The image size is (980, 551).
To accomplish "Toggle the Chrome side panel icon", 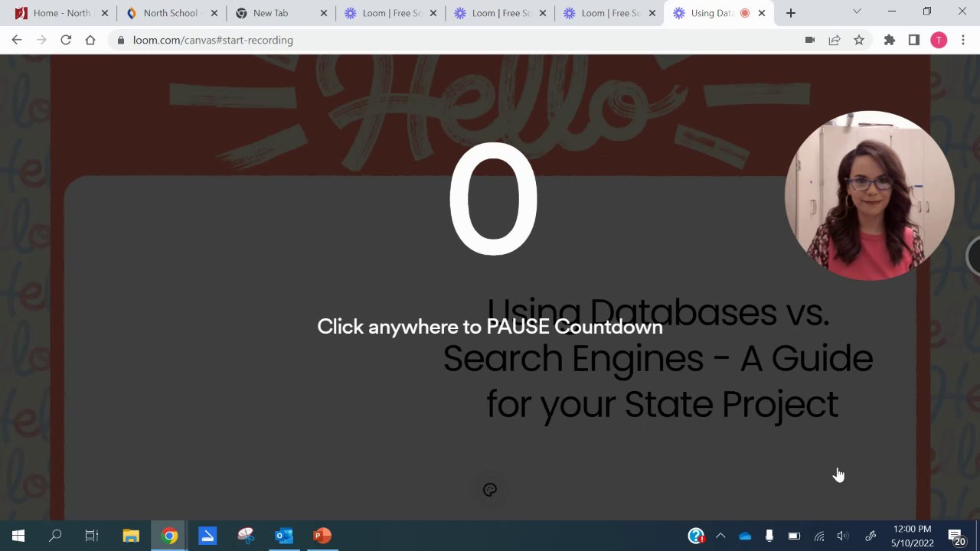I will click(914, 40).
